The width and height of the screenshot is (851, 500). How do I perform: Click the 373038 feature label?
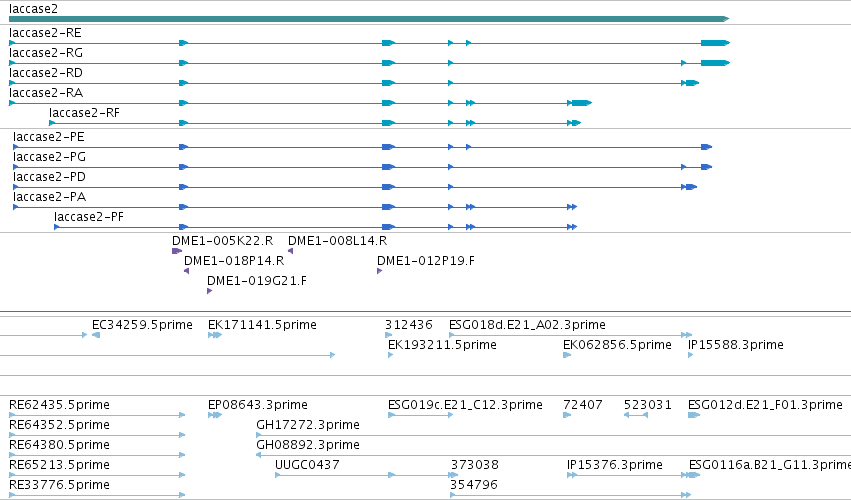474,465
